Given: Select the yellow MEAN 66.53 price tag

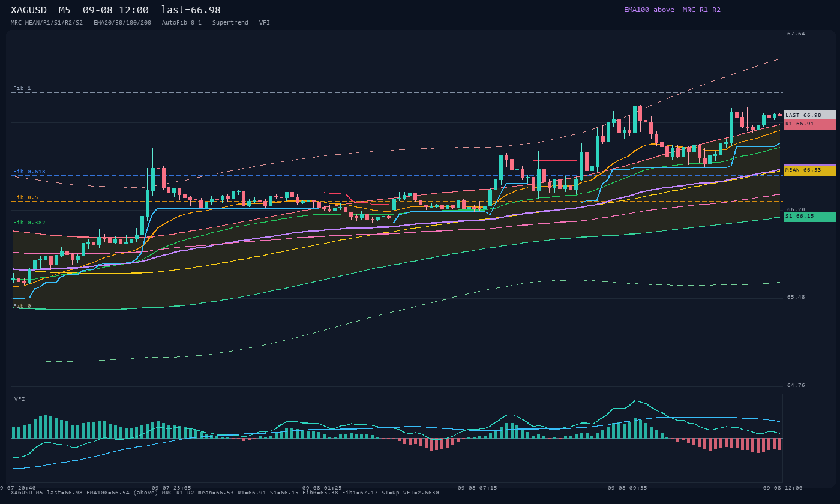Looking at the screenshot, I should pyautogui.click(x=809, y=170).
